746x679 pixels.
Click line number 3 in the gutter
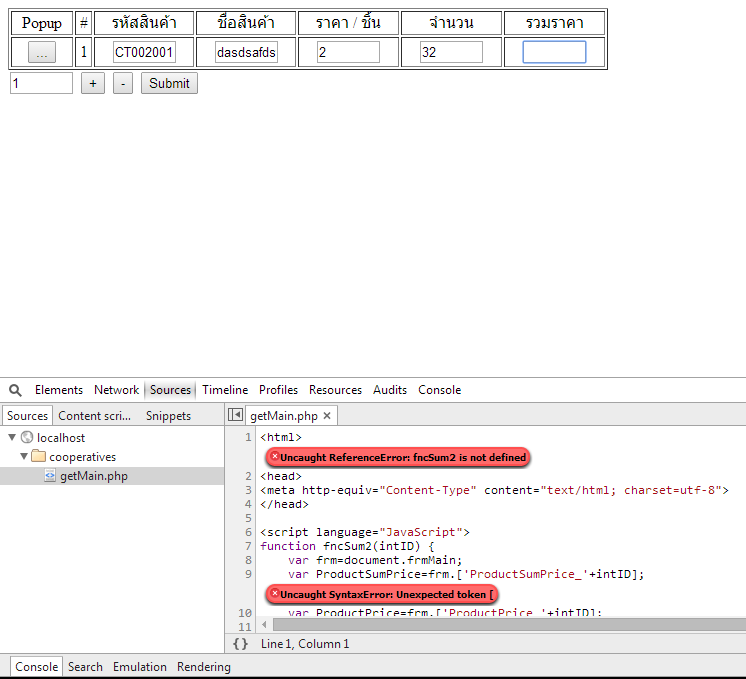[248, 490]
